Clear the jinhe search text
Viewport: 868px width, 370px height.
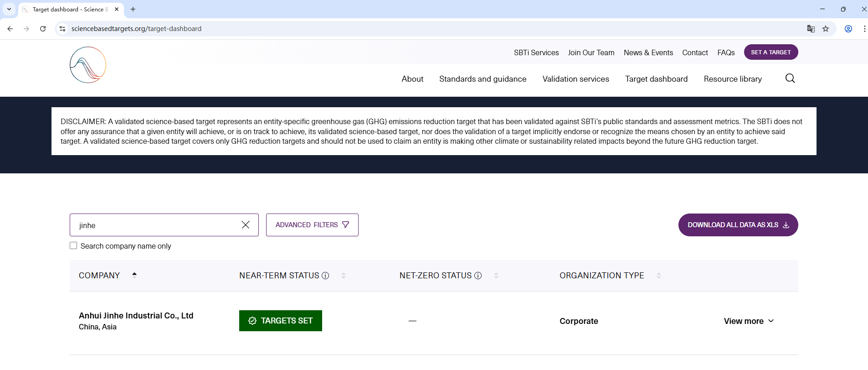point(246,225)
